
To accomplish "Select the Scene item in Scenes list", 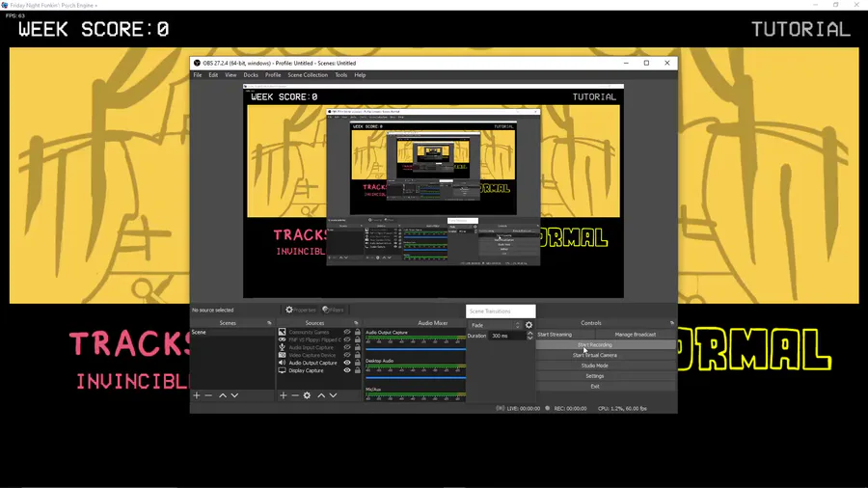I will (231, 332).
